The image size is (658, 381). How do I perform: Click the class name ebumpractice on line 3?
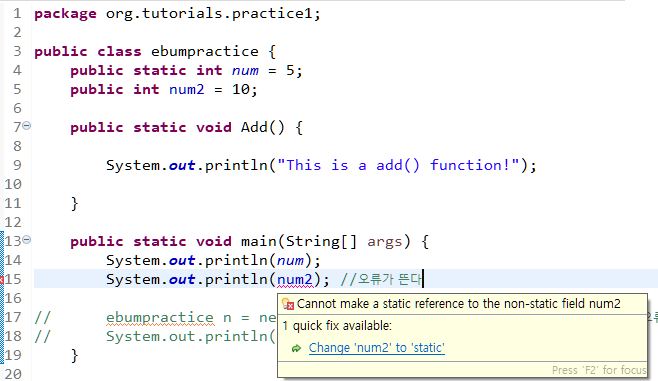205,52
